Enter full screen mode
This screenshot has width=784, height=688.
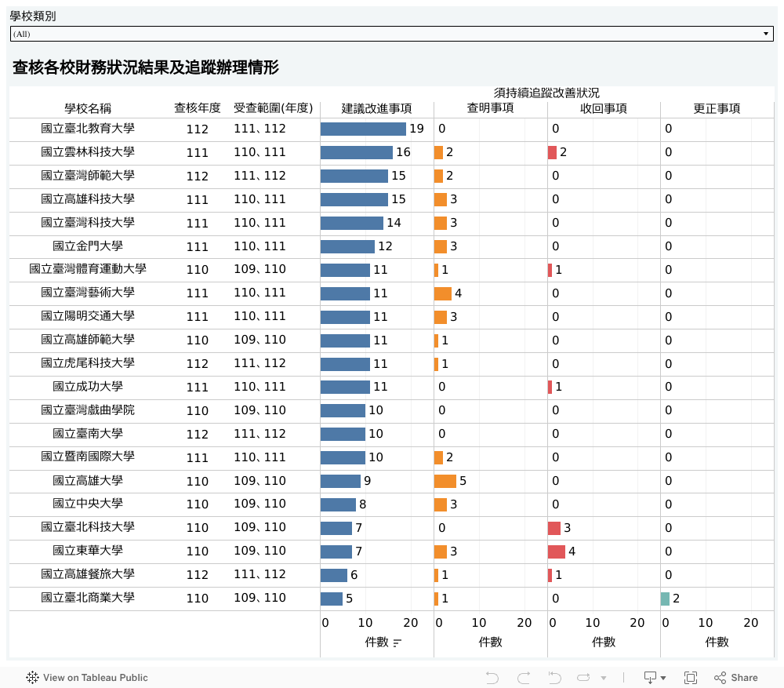pos(691,678)
